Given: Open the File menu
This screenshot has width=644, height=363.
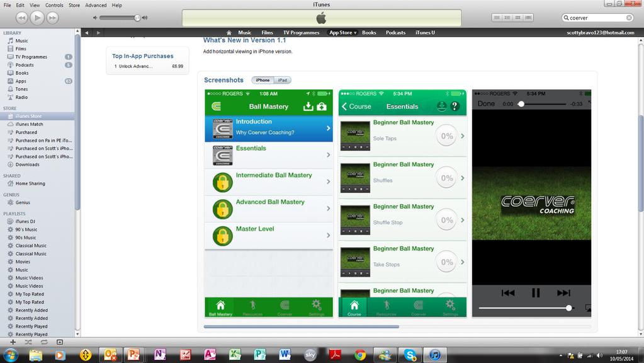Looking at the screenshot, I should click(7, 5).
